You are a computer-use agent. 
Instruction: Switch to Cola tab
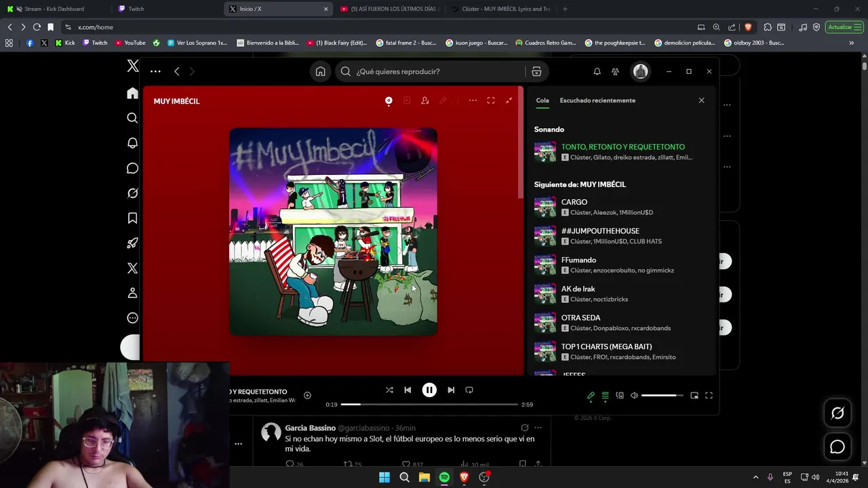pyautogui.click(x=542, y=100)
